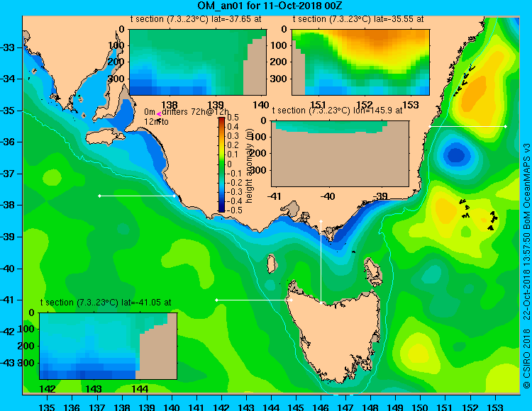Open the lat=-35.55 temperature section inset
This screenshot has height=411, width=532.
click(360, 62)
